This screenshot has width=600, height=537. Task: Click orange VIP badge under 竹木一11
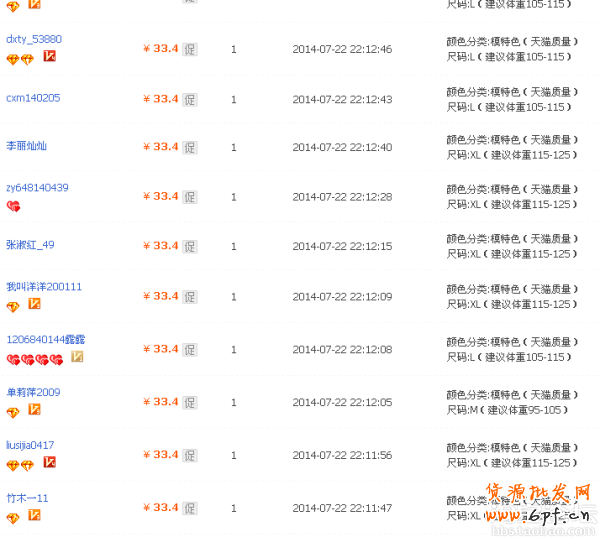[34, 516]
